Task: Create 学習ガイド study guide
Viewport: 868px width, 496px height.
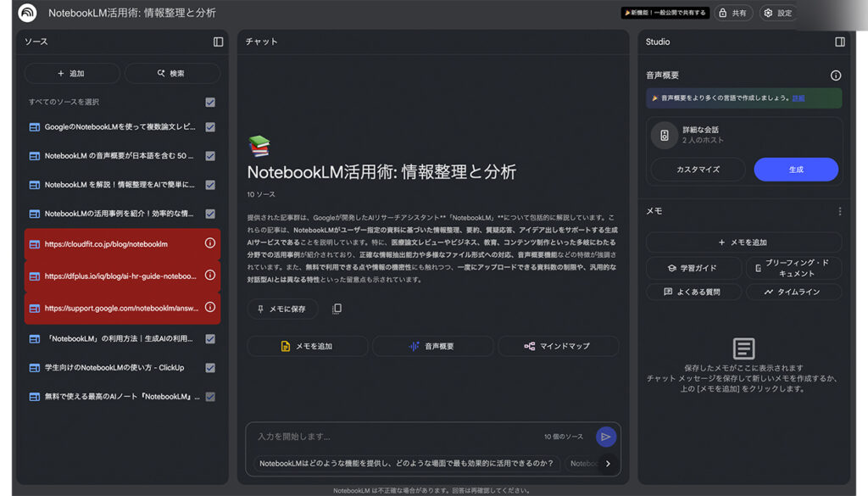Action: tap(693, 268)
